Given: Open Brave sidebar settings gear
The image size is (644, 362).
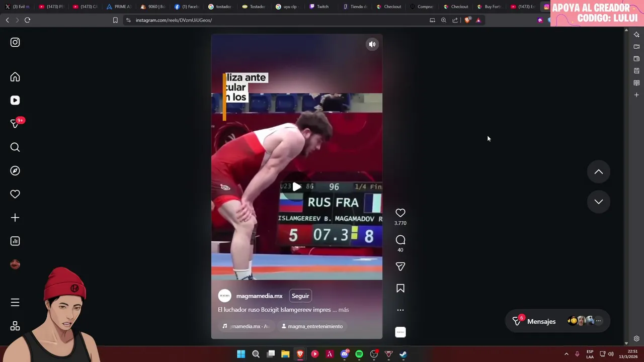Looking at the screenshot, I should (636, 339).
